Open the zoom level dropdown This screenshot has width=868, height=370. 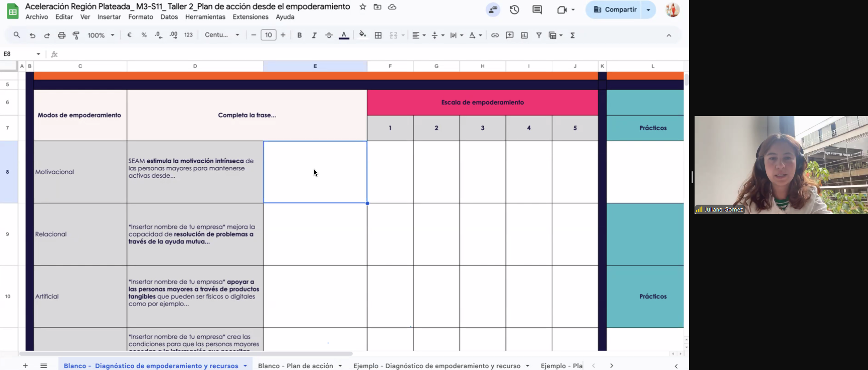tap(101, 35)
